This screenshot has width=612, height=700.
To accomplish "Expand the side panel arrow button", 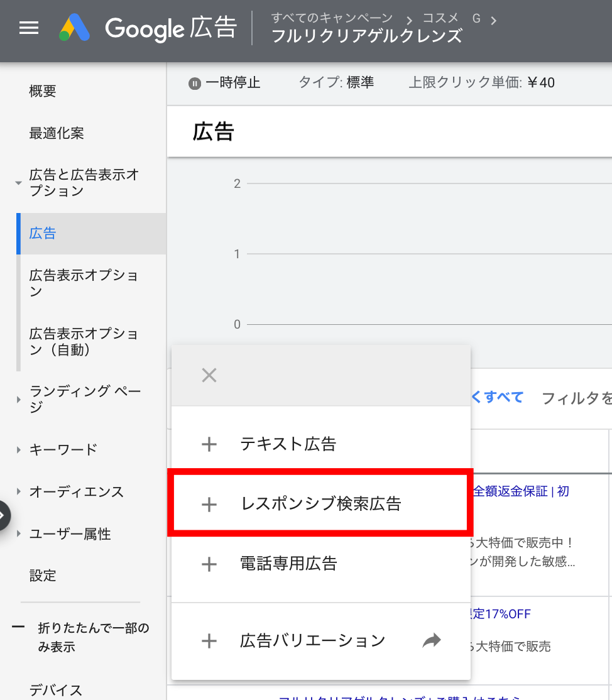I will (x=3, y=515).
